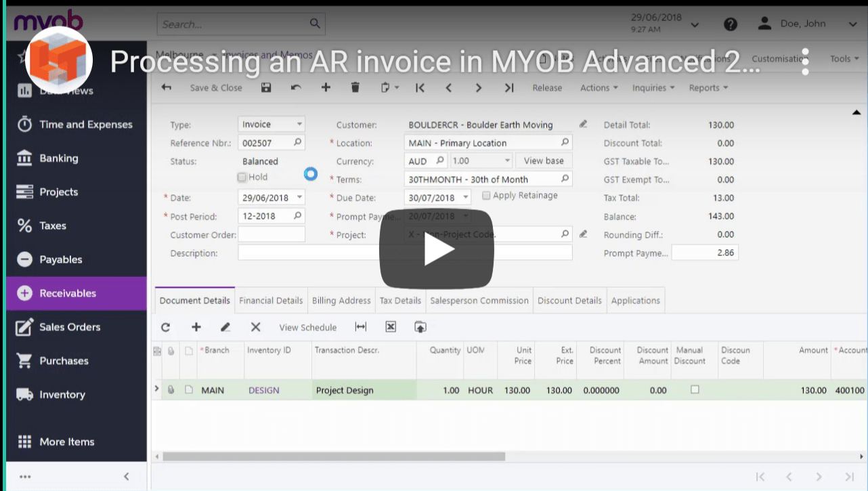The image size is (868, 491).
Task: Open the Tools menu
Action: click(844, 59)
